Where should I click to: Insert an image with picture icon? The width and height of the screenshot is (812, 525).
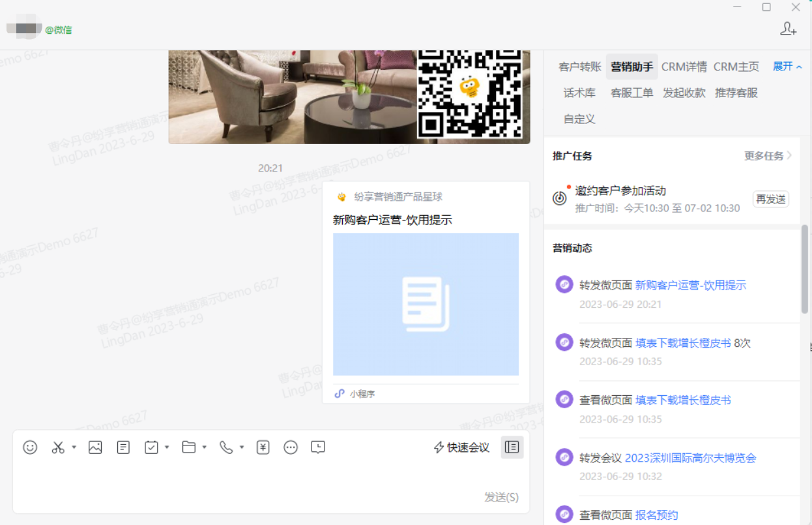tap(95, 447)
